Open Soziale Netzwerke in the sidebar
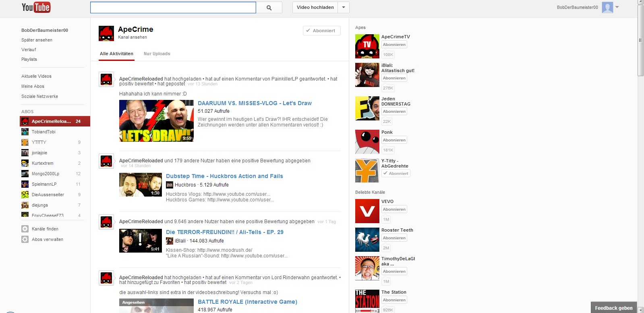Viewport: 644px width, 313px height. pyautogui.click(x=39, y=96)
